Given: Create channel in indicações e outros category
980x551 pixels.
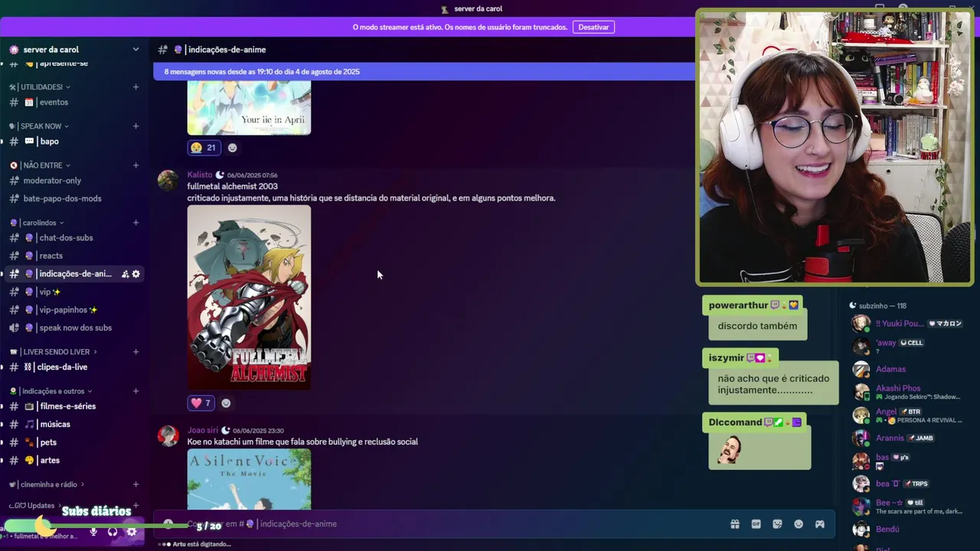Looking at the screenshot, I should (x=136, y=391).
